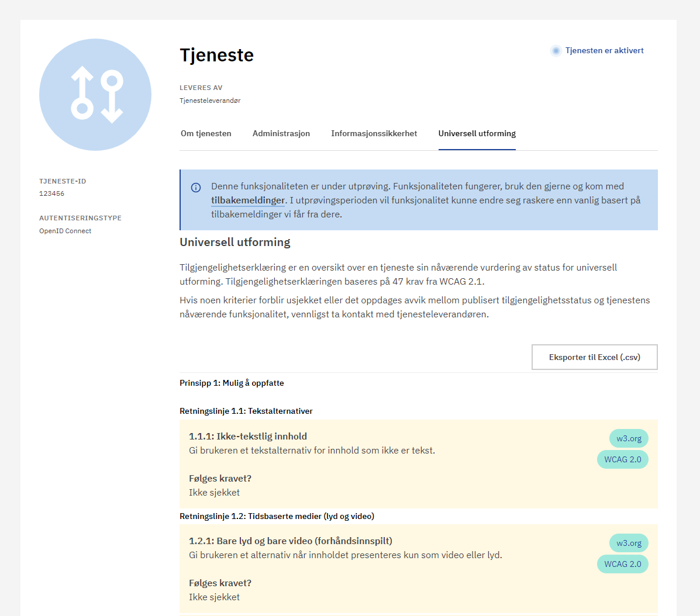Switch to the Administrasjon tab
700x616 pixels.
[x=281, y=134]
